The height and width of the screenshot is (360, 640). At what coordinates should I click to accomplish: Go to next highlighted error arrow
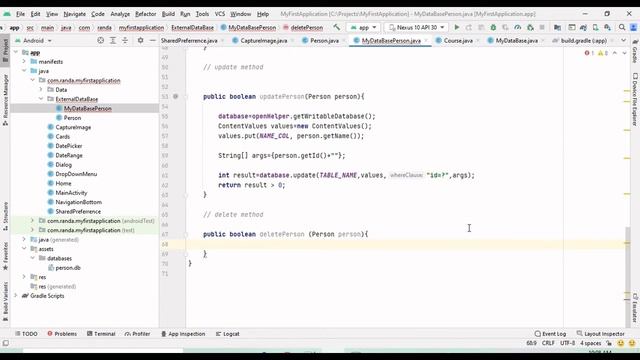(624, 53)
